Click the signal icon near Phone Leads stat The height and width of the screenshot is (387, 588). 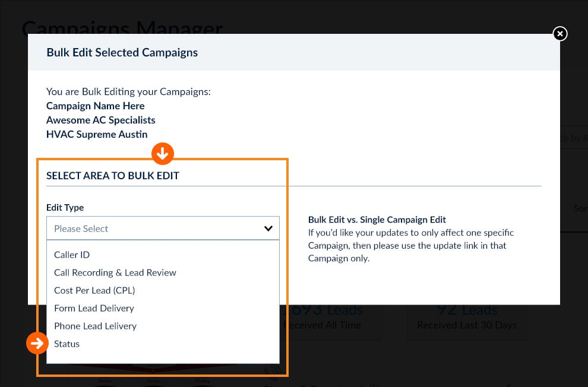(273, 371)
